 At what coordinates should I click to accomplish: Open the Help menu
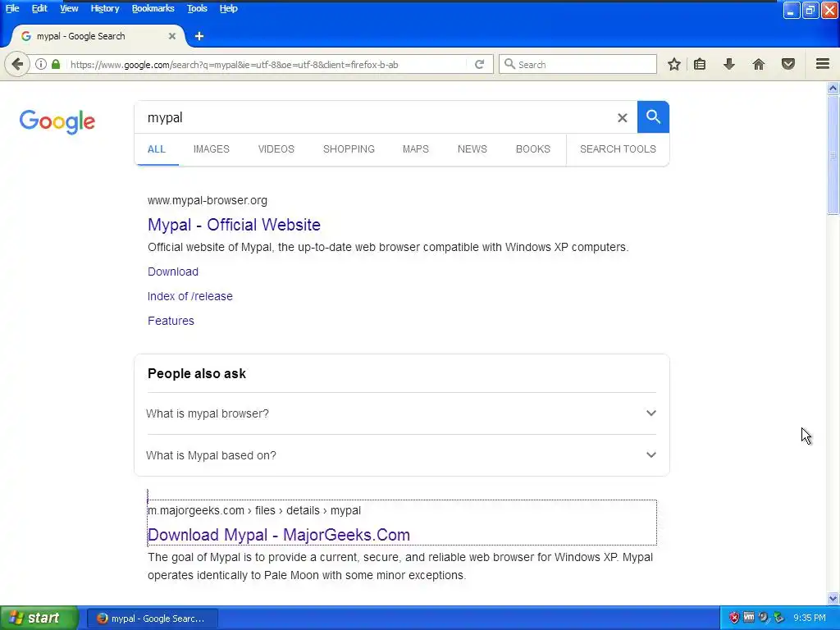[228, 8]
